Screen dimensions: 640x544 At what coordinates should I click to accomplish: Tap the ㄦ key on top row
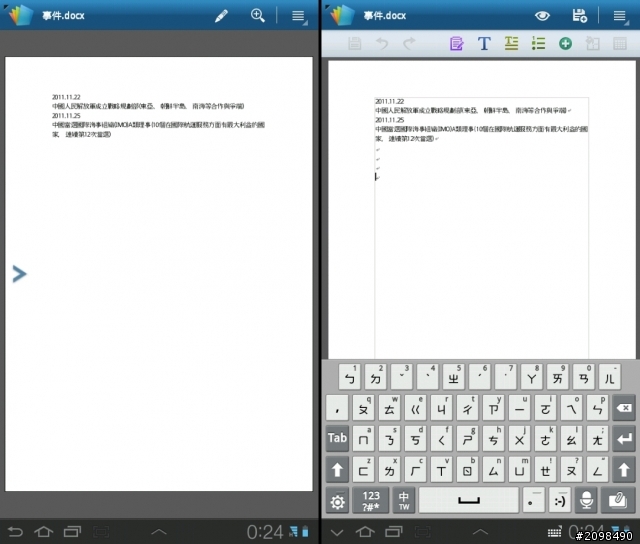[x=610, y=377]
